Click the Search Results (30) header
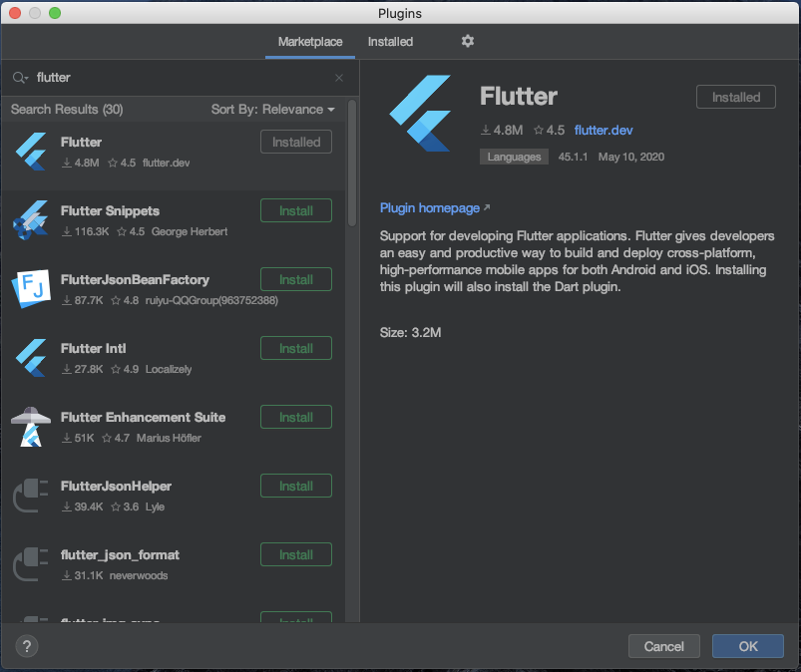 67,110
